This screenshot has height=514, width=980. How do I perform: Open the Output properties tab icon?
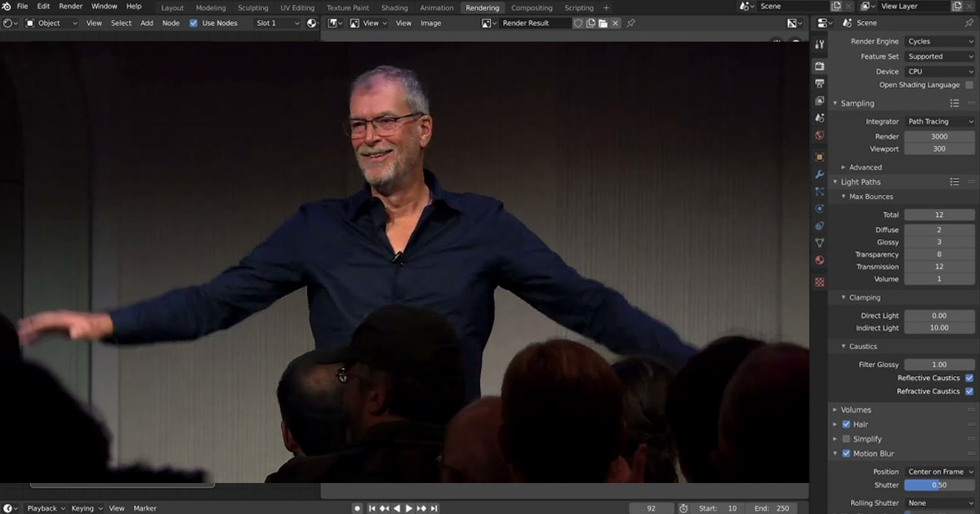(820, 83)
